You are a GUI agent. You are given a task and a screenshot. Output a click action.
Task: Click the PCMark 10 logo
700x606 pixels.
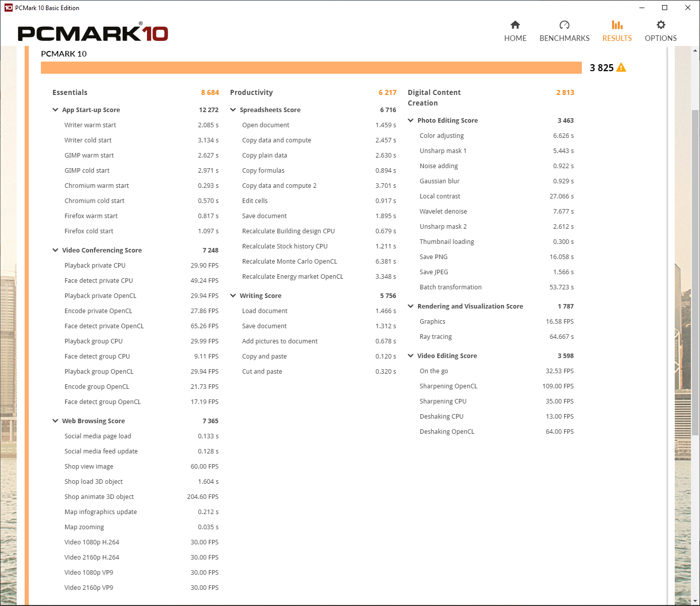tap(93, 33)
